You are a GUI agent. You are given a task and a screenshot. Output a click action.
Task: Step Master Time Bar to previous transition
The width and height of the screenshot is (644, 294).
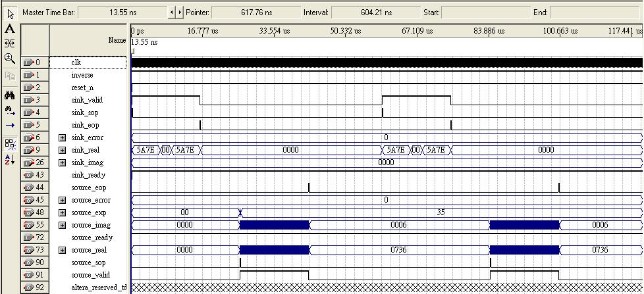pyautogui.click(x=172, y=12)
